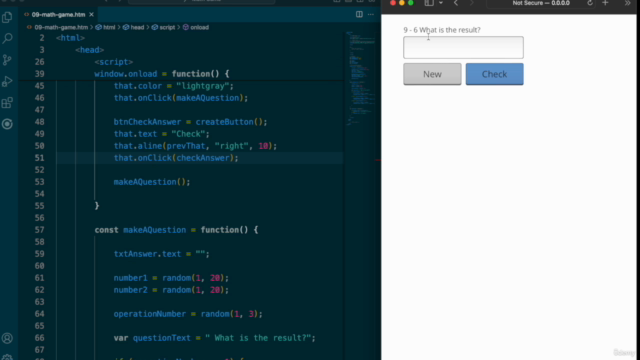Open the editor More Actions ellipsis
This screenshot has width=640, height=360.
(371, 14)
